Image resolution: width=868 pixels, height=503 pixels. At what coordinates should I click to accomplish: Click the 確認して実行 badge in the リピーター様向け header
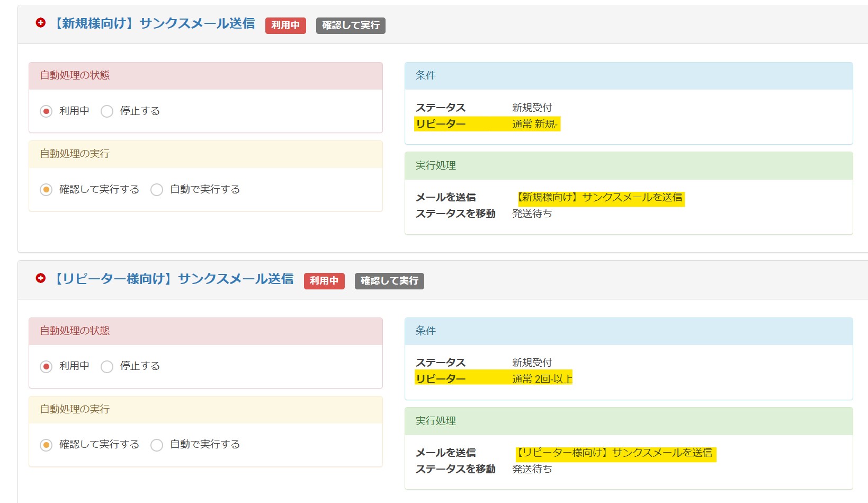389,281
